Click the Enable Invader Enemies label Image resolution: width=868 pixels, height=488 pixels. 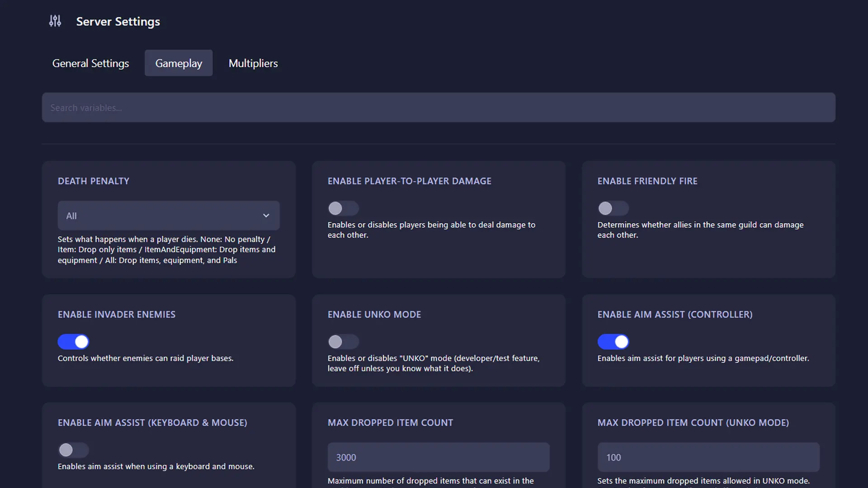pyautogui.click(x=116, y=314)
